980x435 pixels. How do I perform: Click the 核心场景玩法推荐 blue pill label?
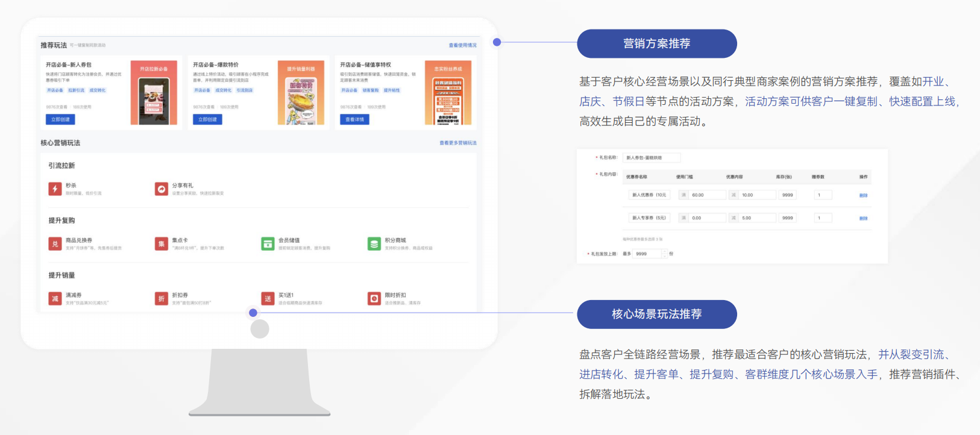657,314
